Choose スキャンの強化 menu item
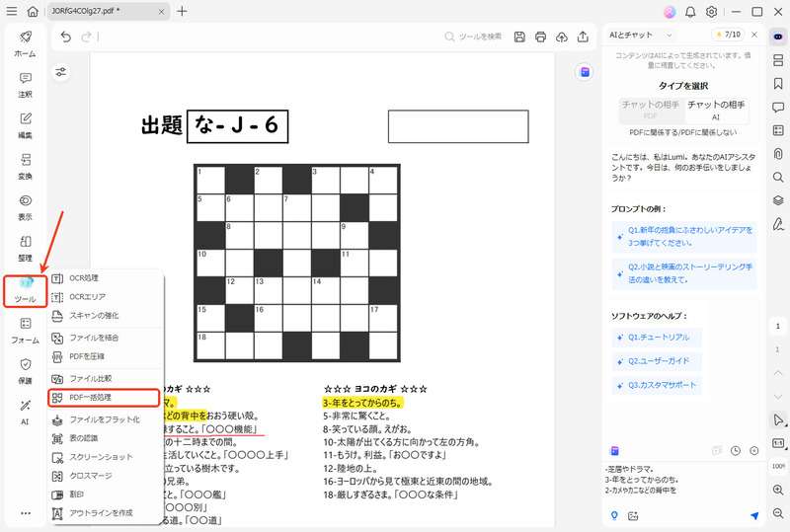Viewport: 790px width, 532px height. click(107, 316)
